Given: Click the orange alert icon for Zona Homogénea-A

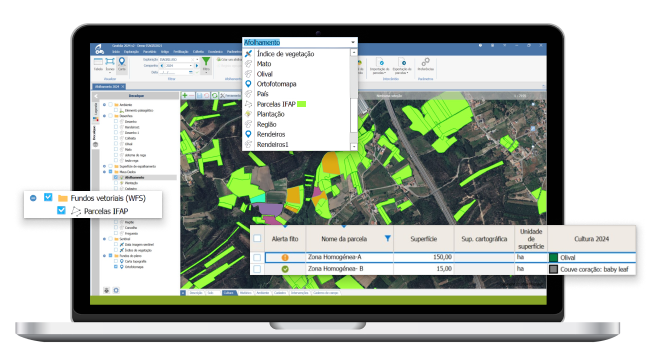Looking at the screenshot, I should [285, 258].
